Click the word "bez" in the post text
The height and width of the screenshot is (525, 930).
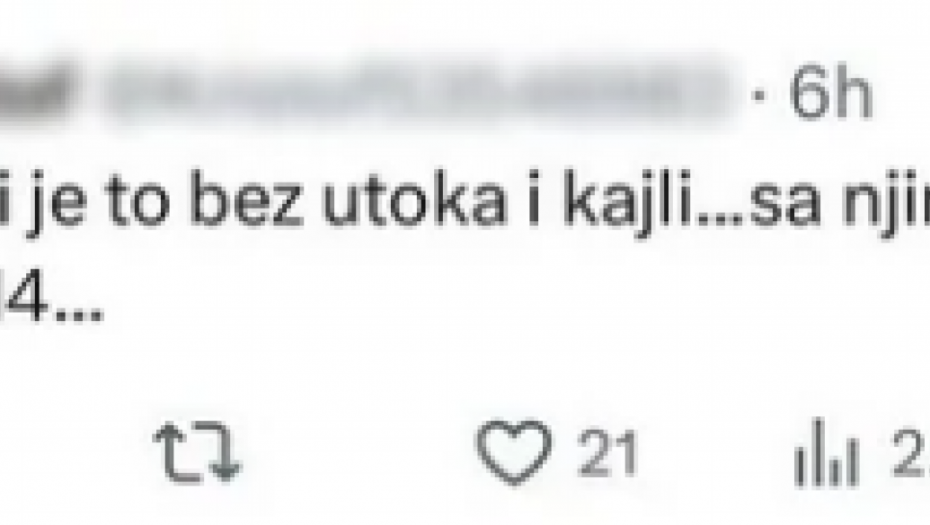point(247,198)
